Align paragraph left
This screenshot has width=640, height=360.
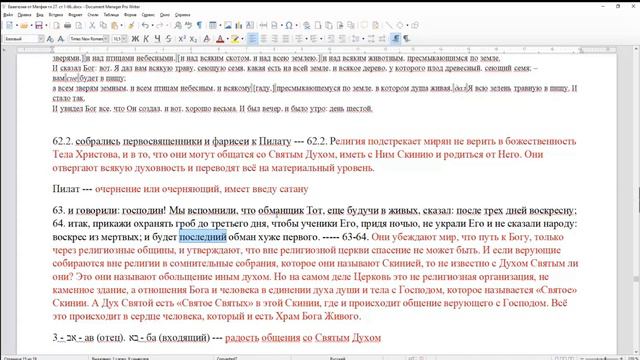coord(252,39)
